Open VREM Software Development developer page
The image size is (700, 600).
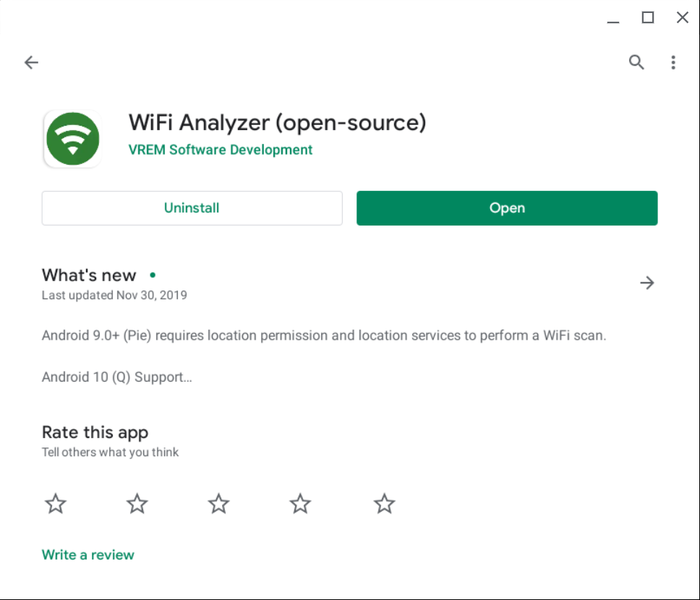tap(220, 150)
